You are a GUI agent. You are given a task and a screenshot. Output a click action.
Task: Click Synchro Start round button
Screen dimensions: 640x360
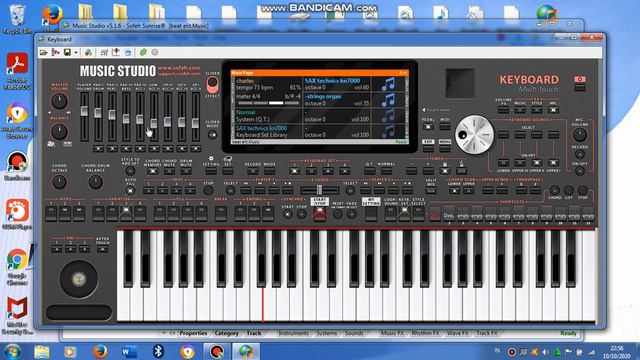point(287,214)
